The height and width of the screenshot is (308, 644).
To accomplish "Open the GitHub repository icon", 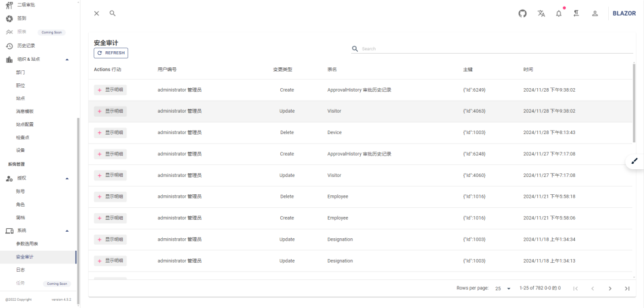I will pos(522,13).
